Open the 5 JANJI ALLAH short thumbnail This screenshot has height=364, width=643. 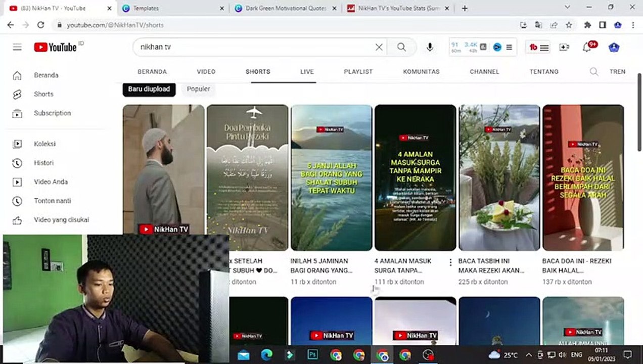(x=332, y=177)
